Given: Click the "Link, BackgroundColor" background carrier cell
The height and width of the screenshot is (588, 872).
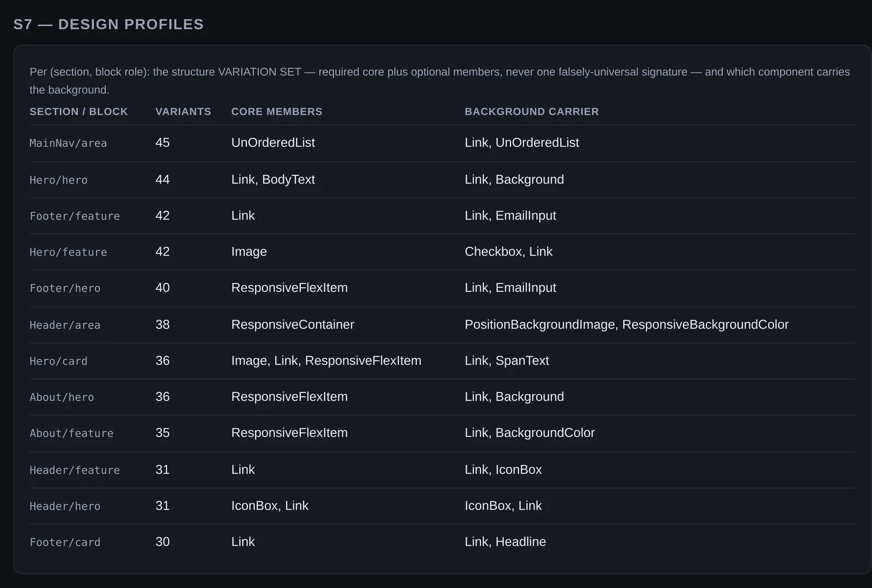Looking at the screenshot, I should click(530, 433).
